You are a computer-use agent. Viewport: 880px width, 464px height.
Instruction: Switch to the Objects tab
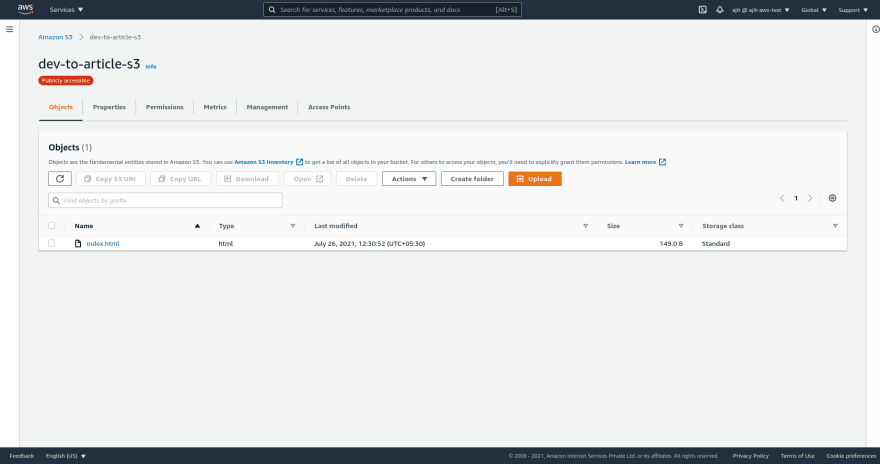(61, 107)
